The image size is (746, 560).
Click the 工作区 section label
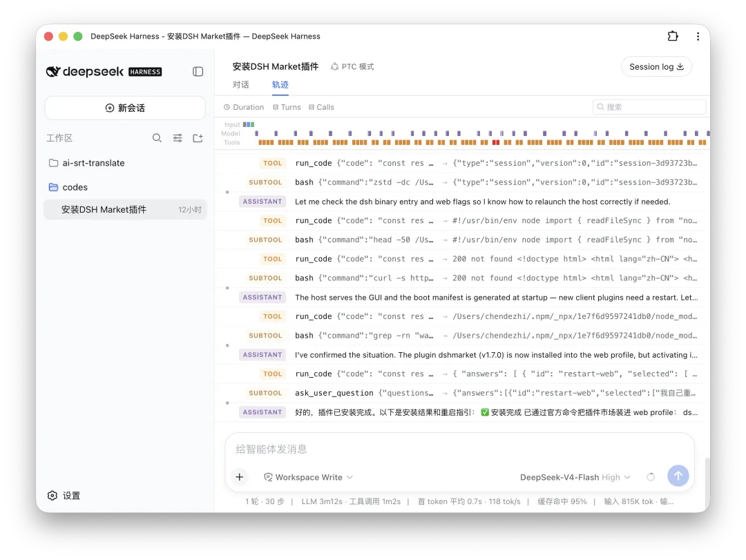[59, 138]
